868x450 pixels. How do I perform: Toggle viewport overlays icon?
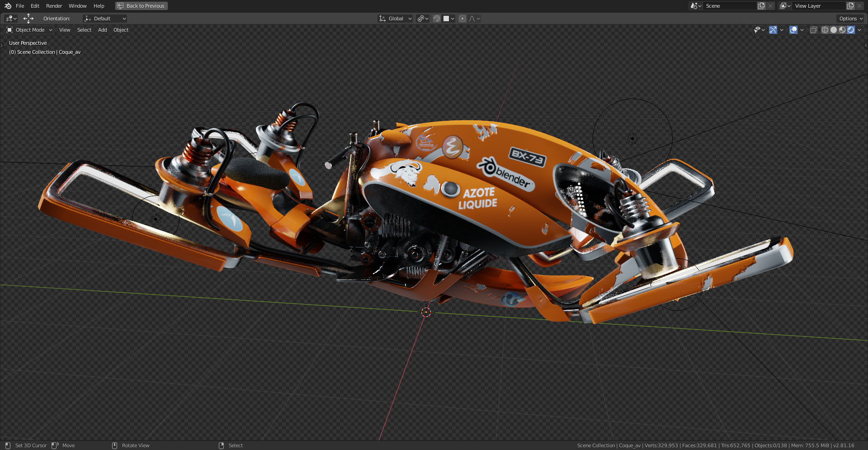pyautogui.click(x=793, y=30)
